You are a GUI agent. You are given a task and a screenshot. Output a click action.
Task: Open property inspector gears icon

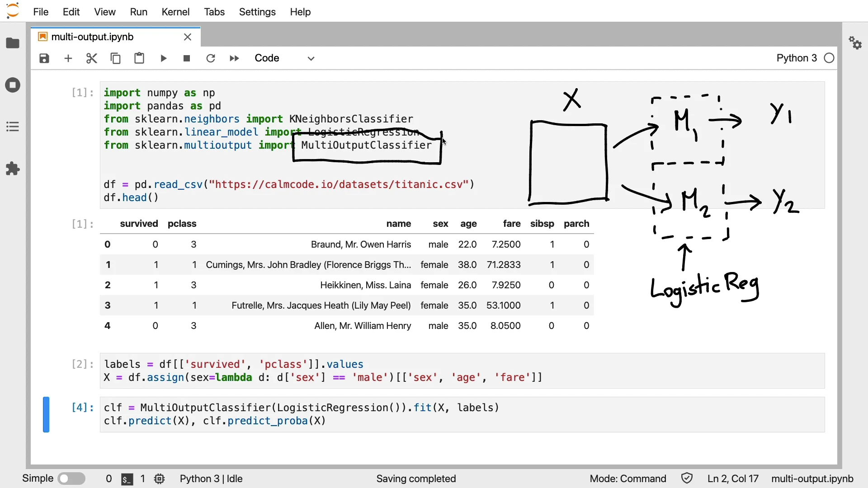click(855, 43)
